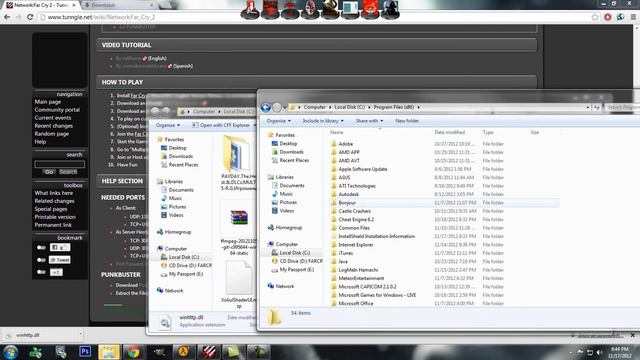Open Random page wiki link
640x360 pixels.
click(51, 134)
